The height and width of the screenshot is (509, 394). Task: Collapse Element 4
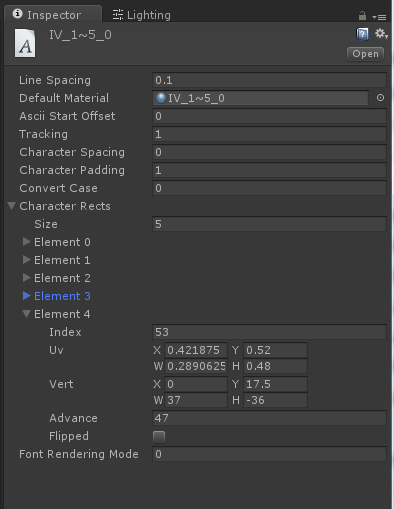pos(26,314)
